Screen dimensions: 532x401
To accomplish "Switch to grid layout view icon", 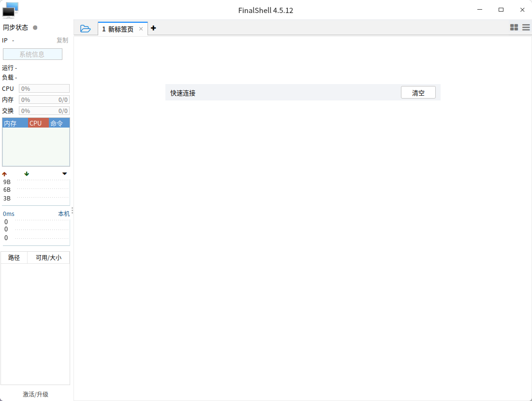I will [514, 28].
